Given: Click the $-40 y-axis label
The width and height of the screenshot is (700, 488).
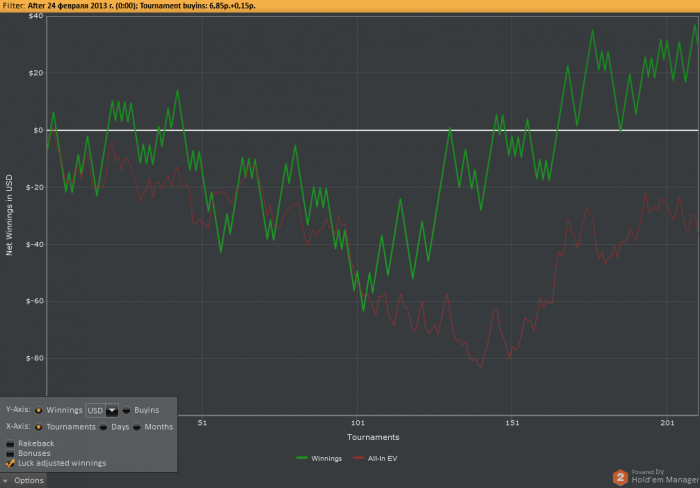Looking at the screenshot, I should 34,245.
